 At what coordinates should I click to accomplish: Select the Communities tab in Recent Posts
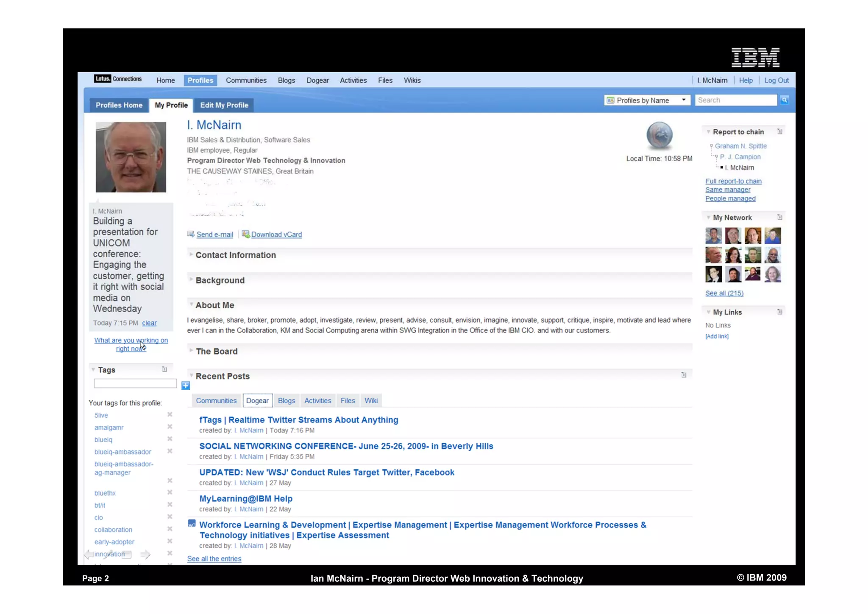pos(216,401)
